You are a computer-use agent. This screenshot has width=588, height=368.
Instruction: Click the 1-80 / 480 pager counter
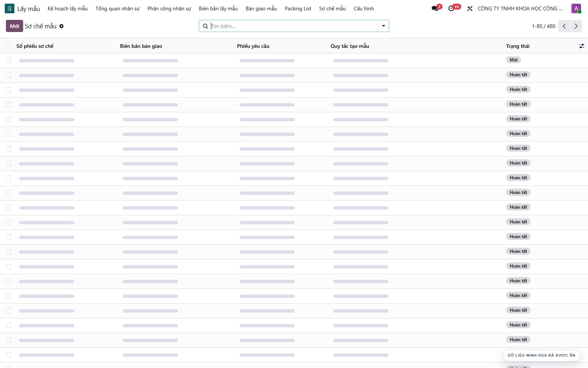click(544, 26)
